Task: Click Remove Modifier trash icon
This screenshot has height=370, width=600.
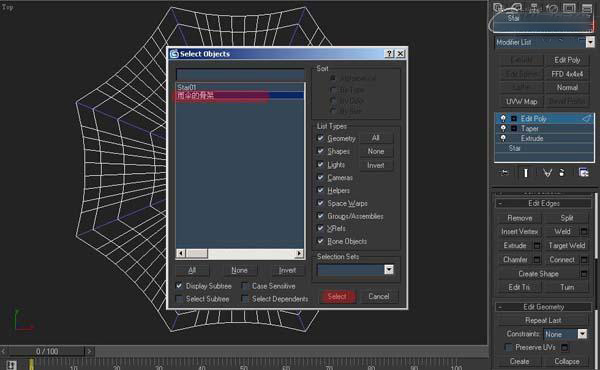Action: [562, 173]
